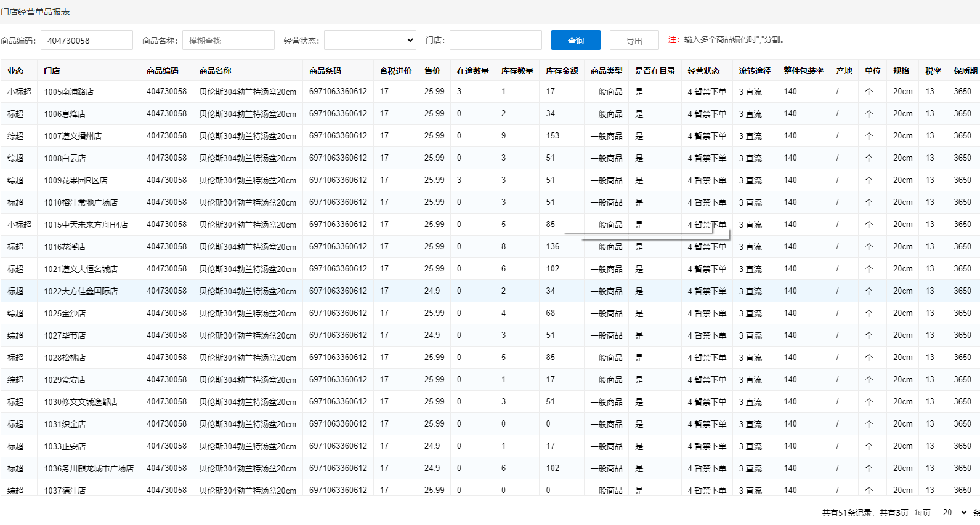
Task: Click the 门店经营单品报表 page title
Action: pos(36,12)
